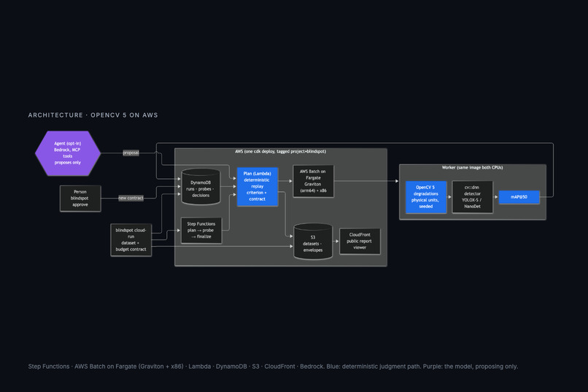This screenshot has width=588, height=392.
Task: Select the blue OpenCV 5 degradations node
Action: pos(426,197)
